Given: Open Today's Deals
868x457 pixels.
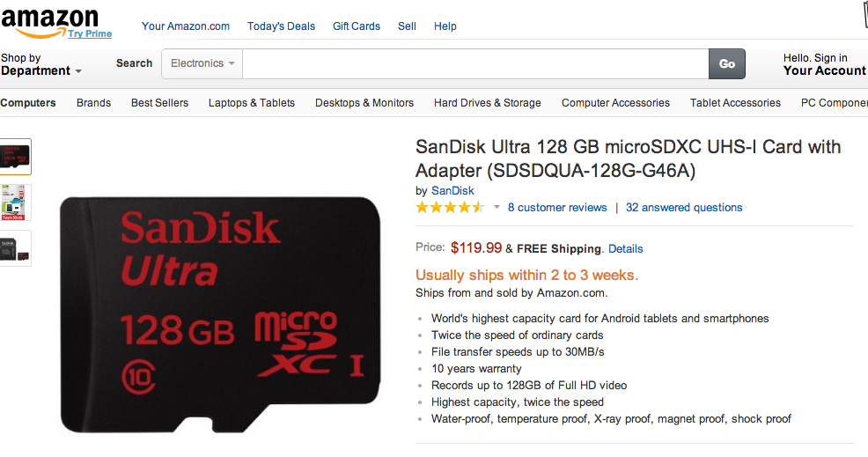Looking at the screenshot, I should pyautogui.click(x=281, y=26).
